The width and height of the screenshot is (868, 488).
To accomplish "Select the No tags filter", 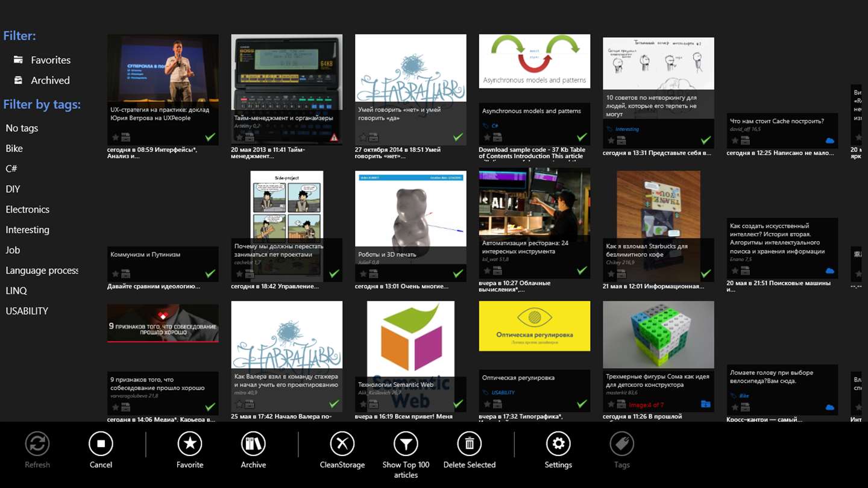I will (22, 128).
